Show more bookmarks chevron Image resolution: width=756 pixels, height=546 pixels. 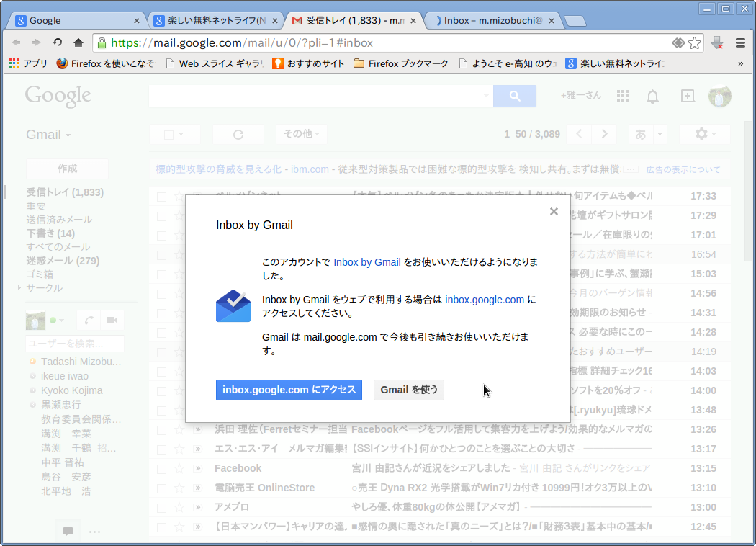tap(741, 63)
